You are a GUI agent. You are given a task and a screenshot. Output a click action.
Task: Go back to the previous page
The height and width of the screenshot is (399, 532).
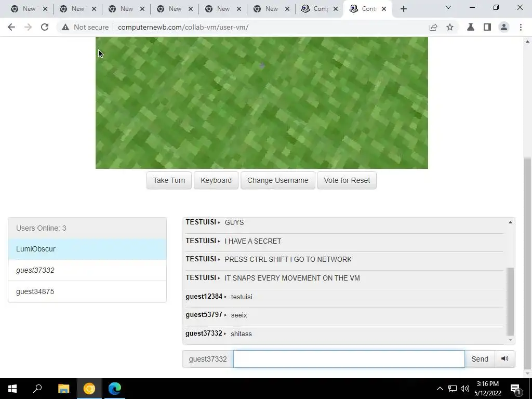click(x=11, y=27)
